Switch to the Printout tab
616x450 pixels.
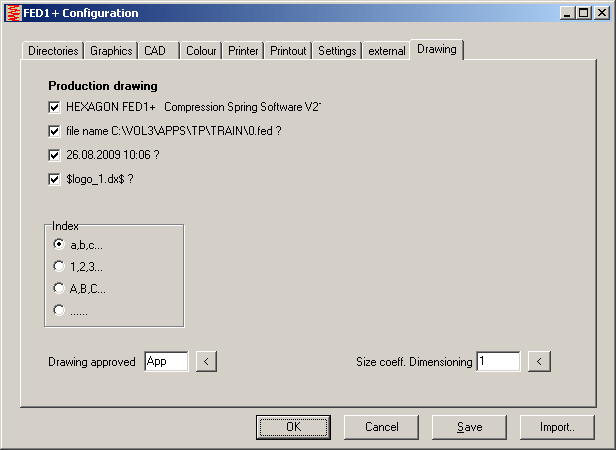288,51
